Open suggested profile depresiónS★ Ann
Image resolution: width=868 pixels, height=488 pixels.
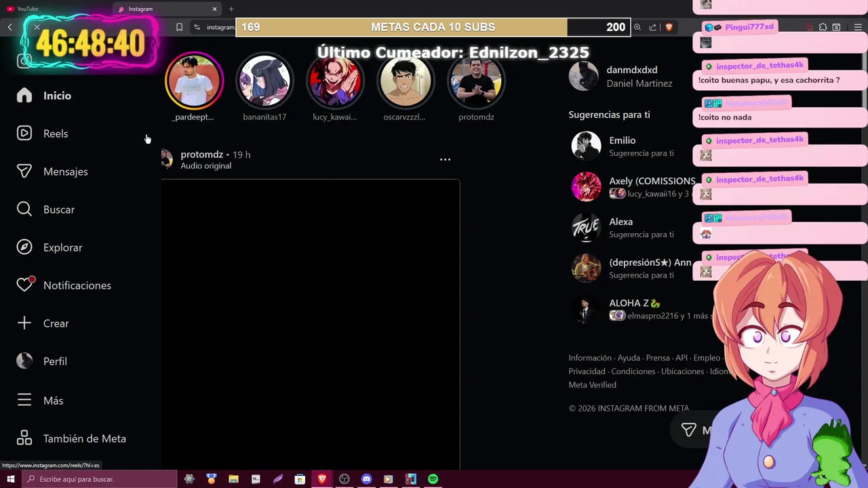(650, 262)
